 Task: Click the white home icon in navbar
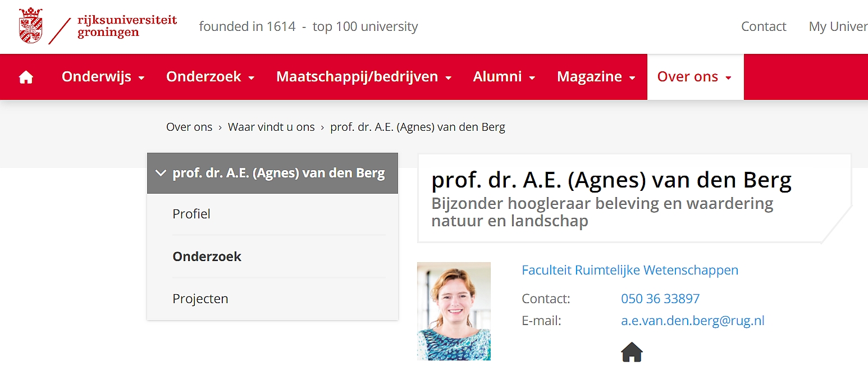26,77
